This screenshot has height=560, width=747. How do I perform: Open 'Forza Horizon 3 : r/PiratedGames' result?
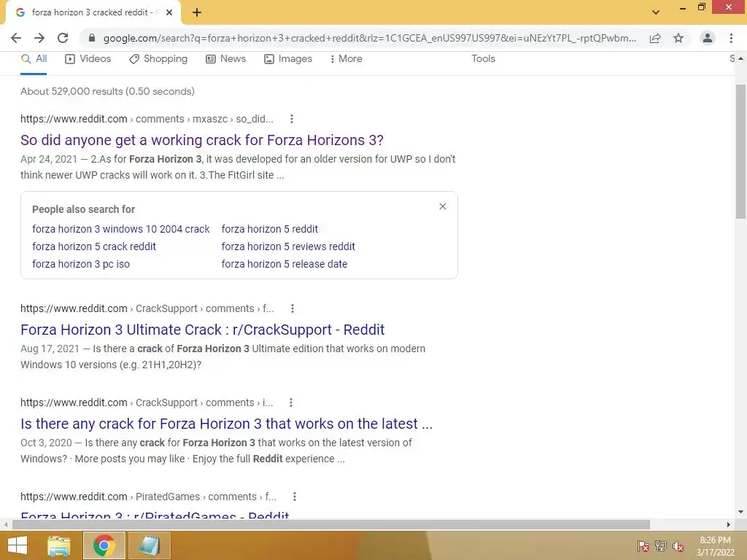155,515
